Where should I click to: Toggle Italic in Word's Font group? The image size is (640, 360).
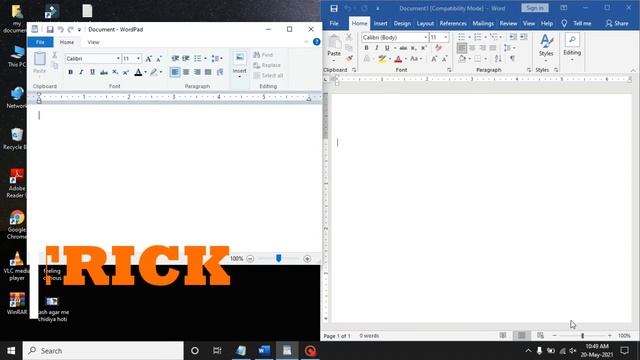tap(376, 48)
